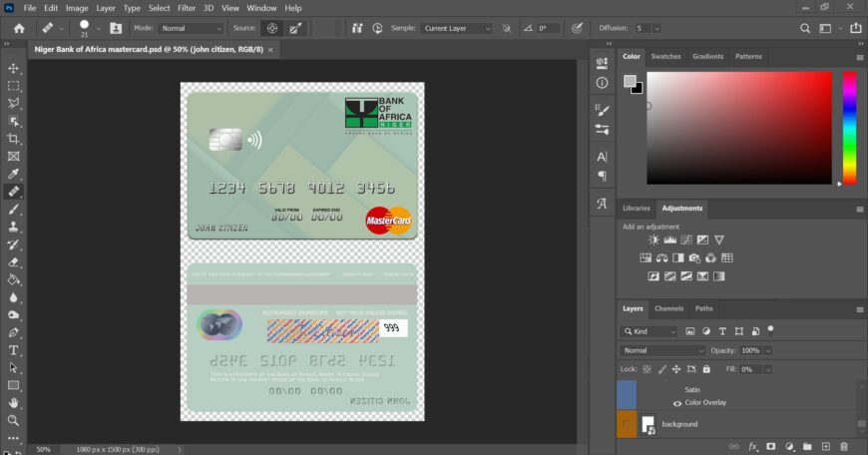Select the Path Selection tool

13,368
